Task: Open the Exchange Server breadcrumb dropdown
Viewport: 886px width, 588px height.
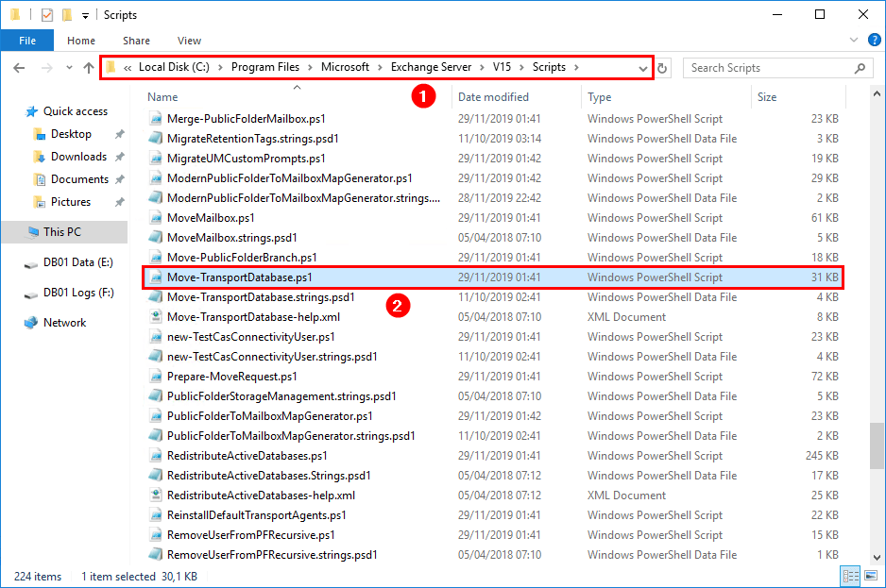Action: point(484,67)
